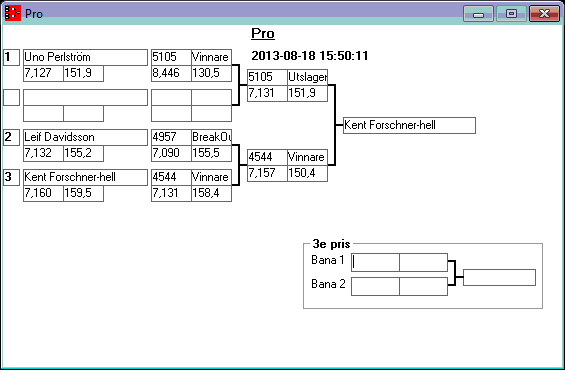Click the final winner Kent Forschner-hell box
This screenshot has height=370, width=565.
coord(409,125)
